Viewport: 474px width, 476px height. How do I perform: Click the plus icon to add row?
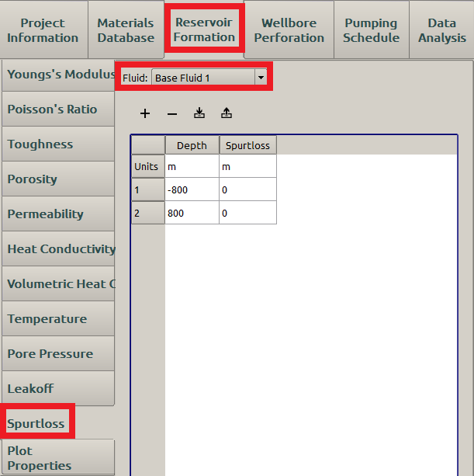[145, 113]
